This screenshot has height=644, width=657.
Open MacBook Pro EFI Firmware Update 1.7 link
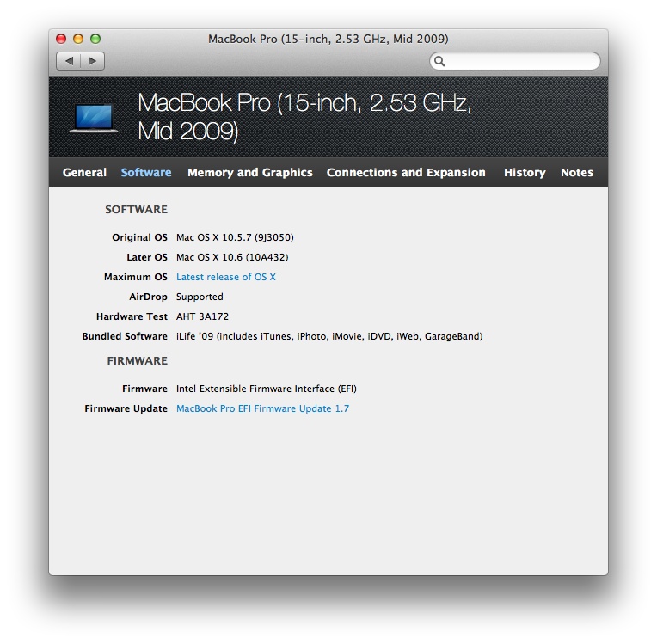point(263,408)
